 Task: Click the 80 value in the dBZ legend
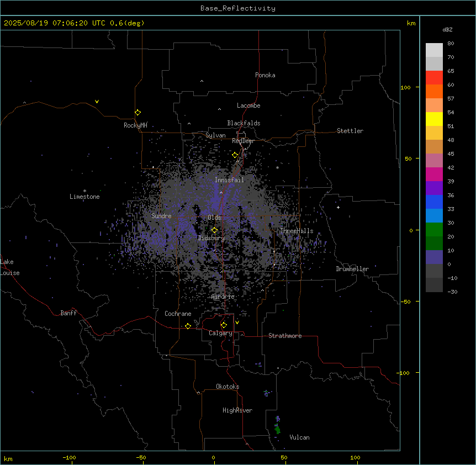point(451,44)
